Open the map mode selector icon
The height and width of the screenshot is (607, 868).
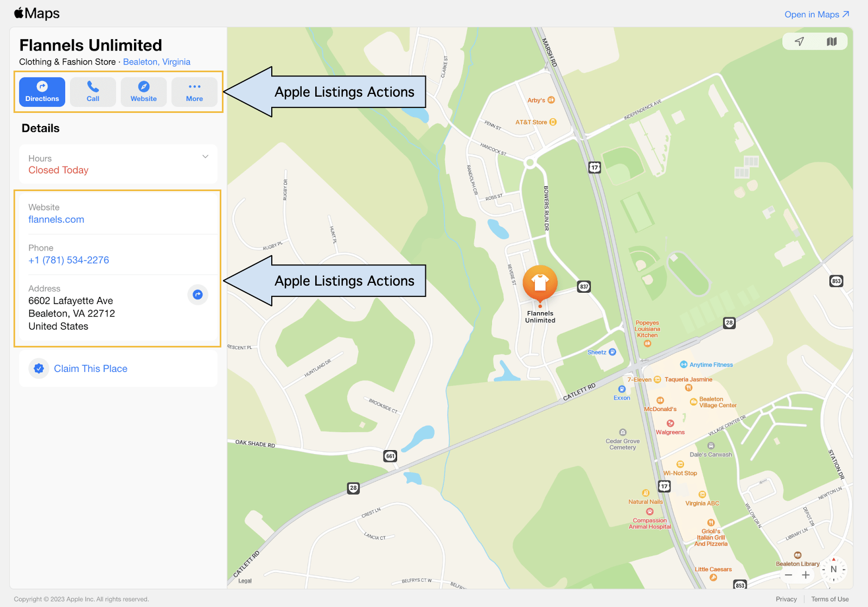[x=832, y=42]
